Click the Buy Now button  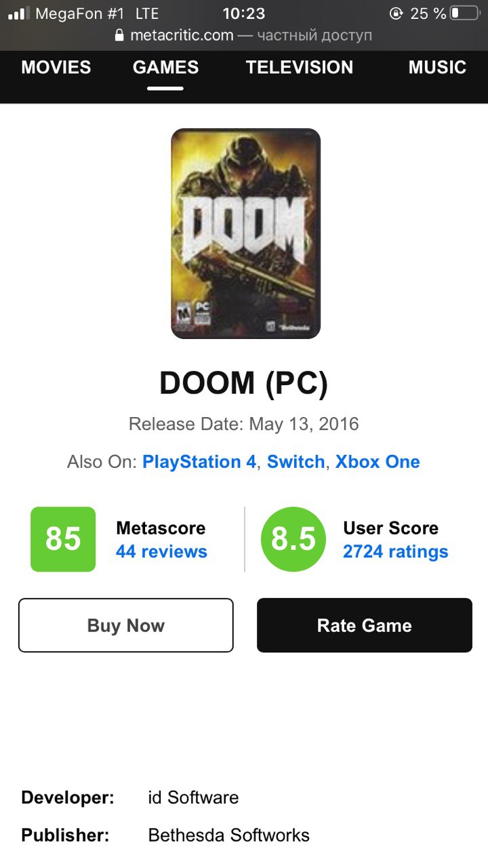tap(126, 625)
